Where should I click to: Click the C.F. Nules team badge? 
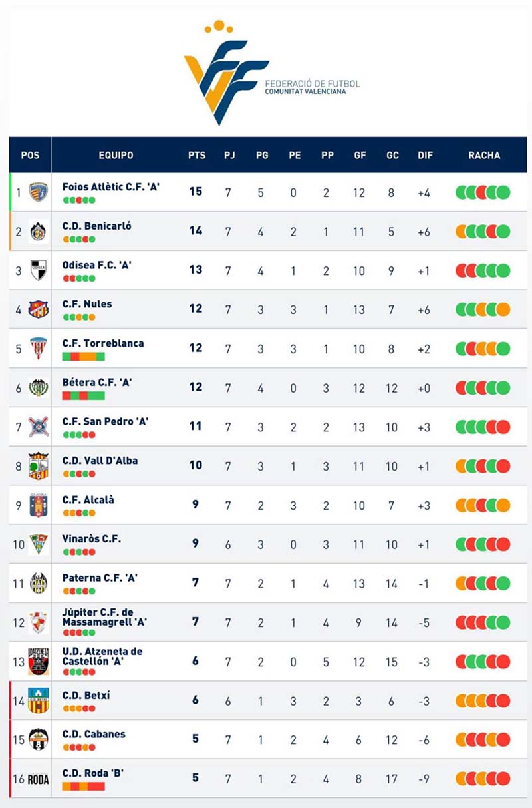click(38, 309)
